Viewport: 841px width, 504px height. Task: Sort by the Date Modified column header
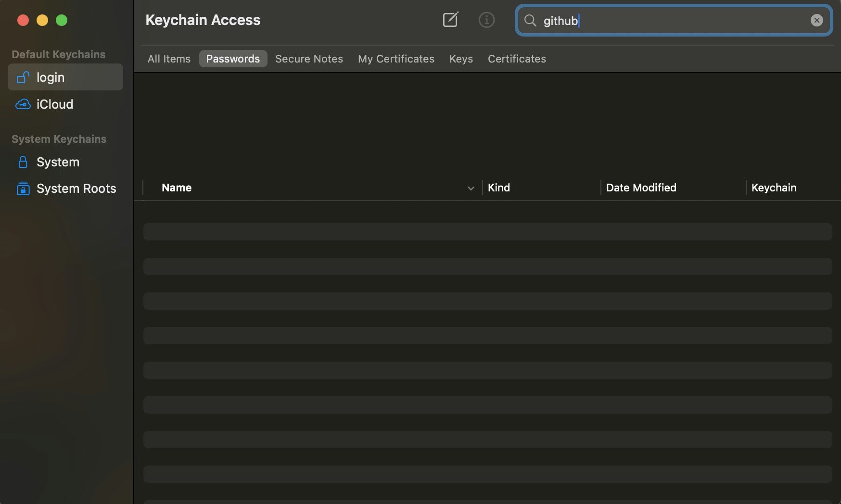(641, 188)
